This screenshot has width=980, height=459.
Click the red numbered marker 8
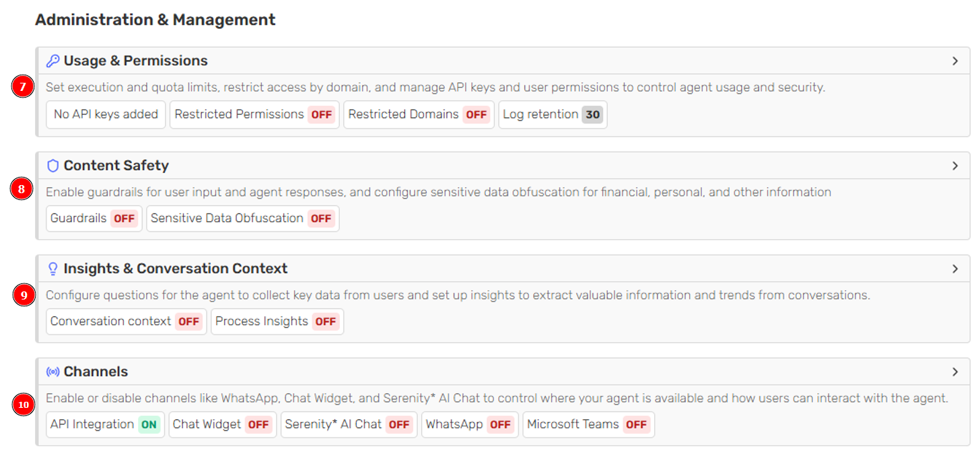(x=22, y=190)
